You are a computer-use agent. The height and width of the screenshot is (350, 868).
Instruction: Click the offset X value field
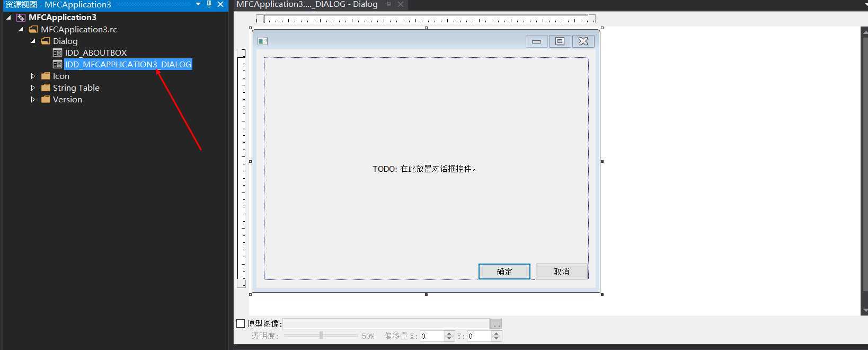(x=432, y=336)
